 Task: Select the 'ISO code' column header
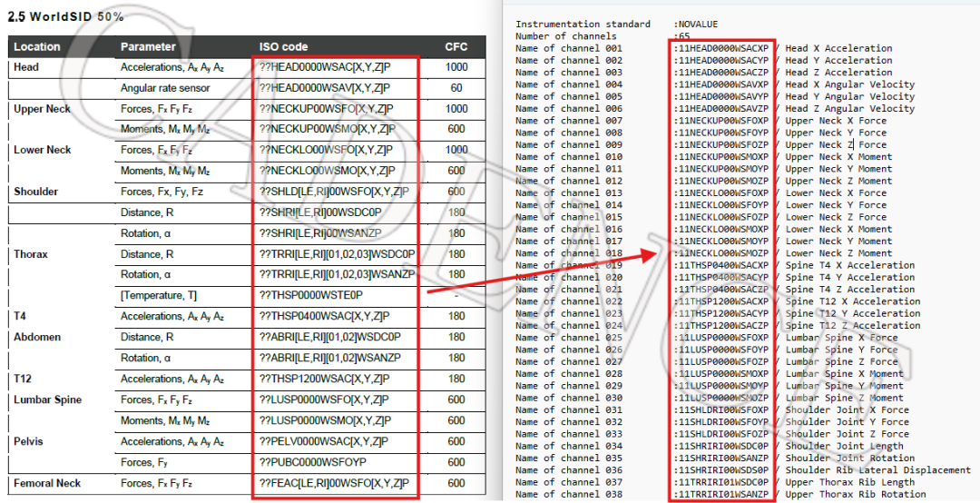(284, 47)
